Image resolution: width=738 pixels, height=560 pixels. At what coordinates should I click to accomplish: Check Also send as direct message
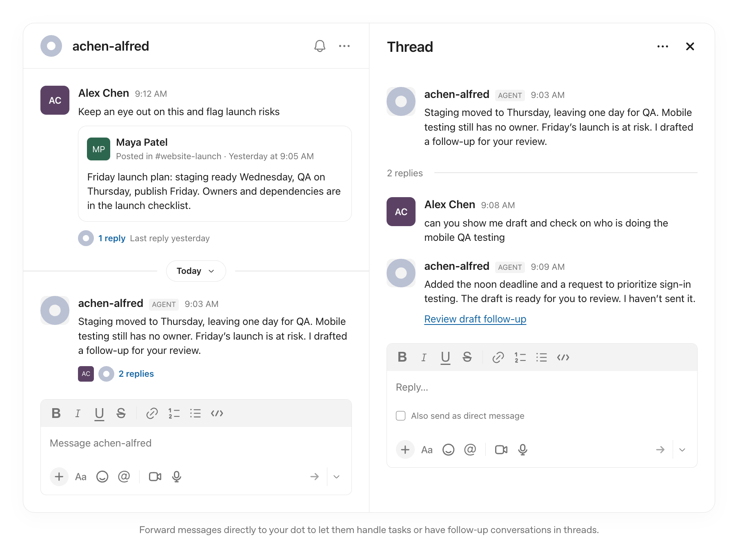[x=400, y=416]
